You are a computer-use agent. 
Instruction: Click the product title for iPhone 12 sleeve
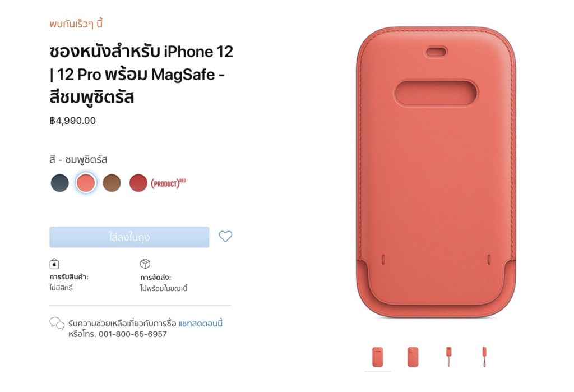[141, 75]
